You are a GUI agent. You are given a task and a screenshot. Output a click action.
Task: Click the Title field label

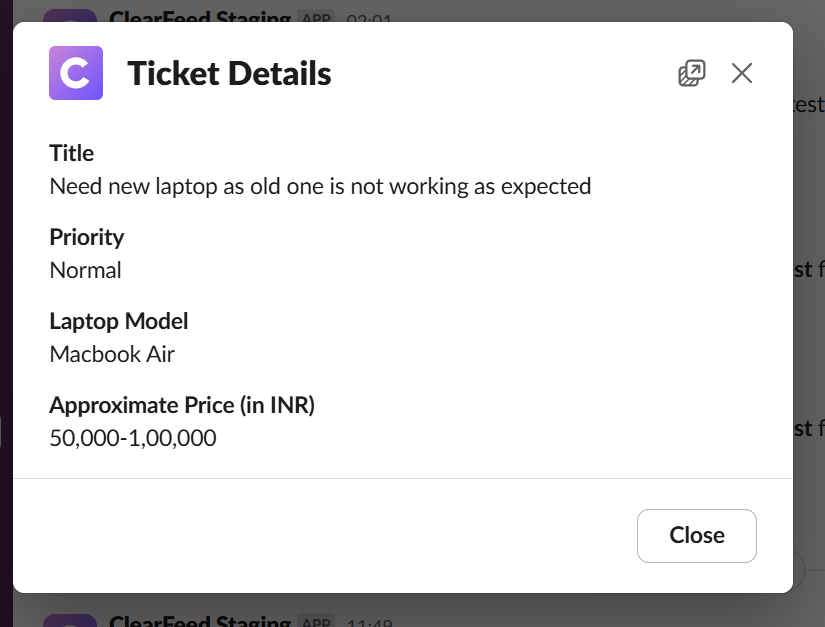[72, 153]
